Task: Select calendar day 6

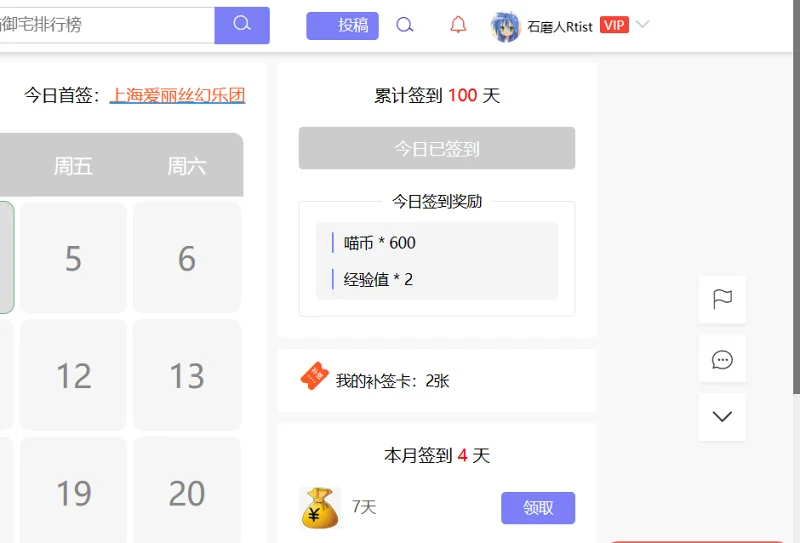Action: 187,258
